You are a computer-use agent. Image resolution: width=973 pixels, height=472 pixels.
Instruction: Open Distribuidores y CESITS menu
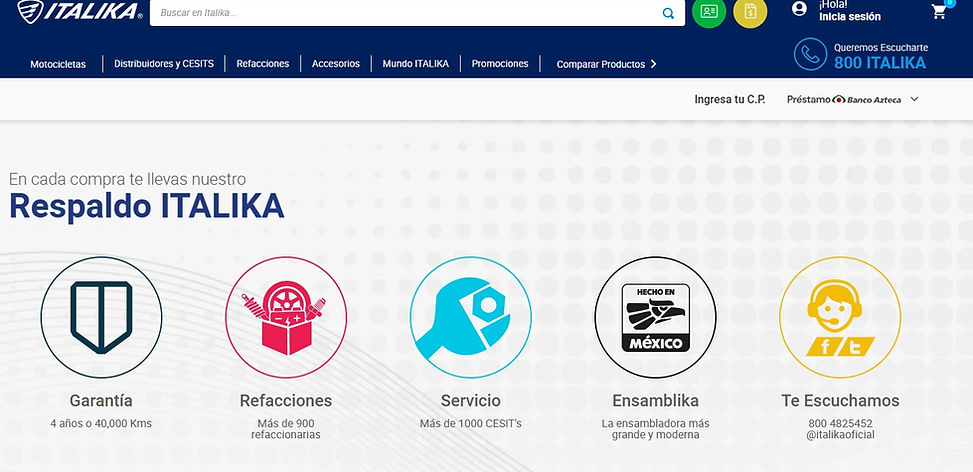pos(164,63)
